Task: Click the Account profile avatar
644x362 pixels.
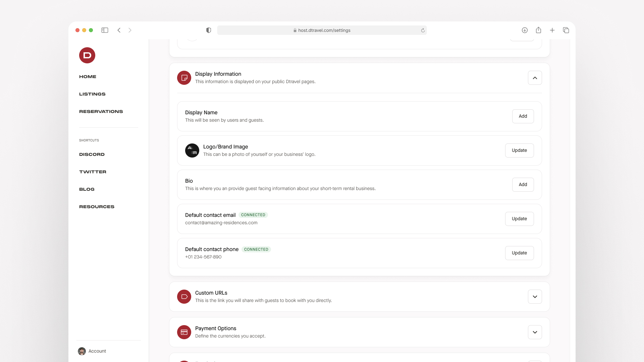Action: [x=82, y=351]
